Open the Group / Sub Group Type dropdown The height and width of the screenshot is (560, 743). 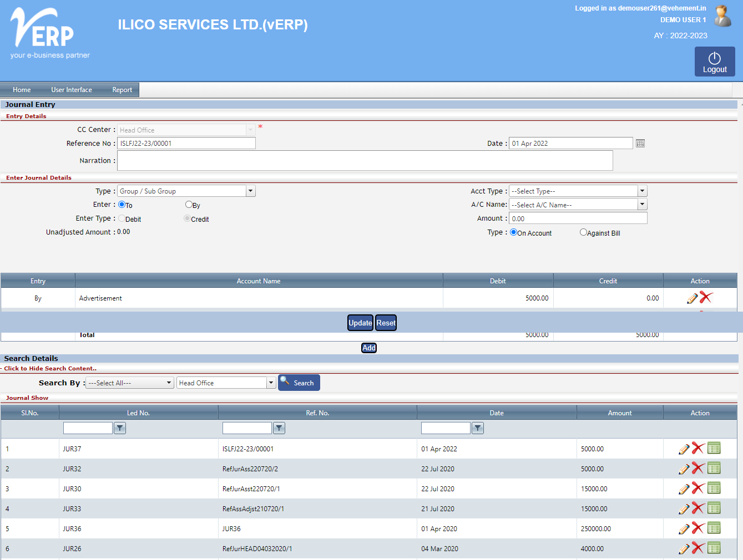[251, 191]
